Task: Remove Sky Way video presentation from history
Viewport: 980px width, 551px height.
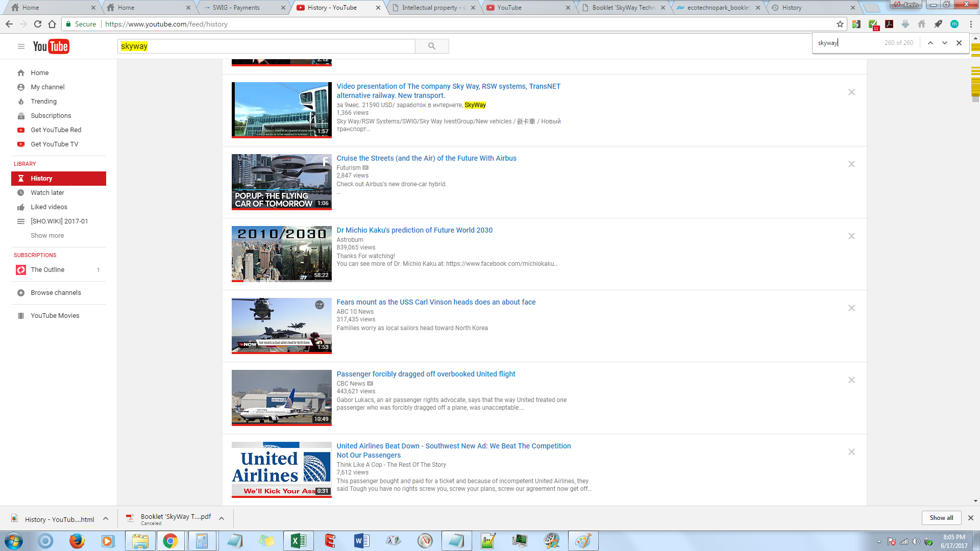Action: 851,92
